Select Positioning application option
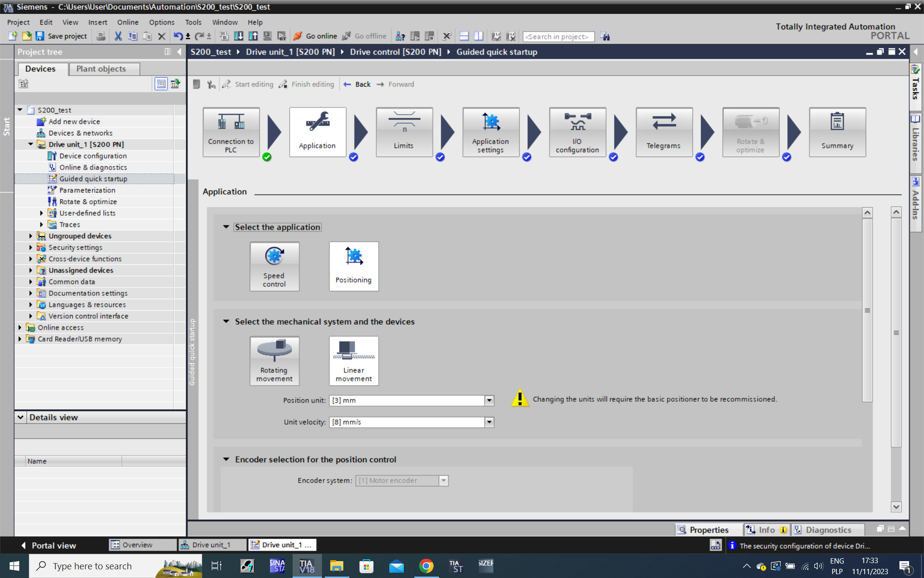 tap(354, 266)
